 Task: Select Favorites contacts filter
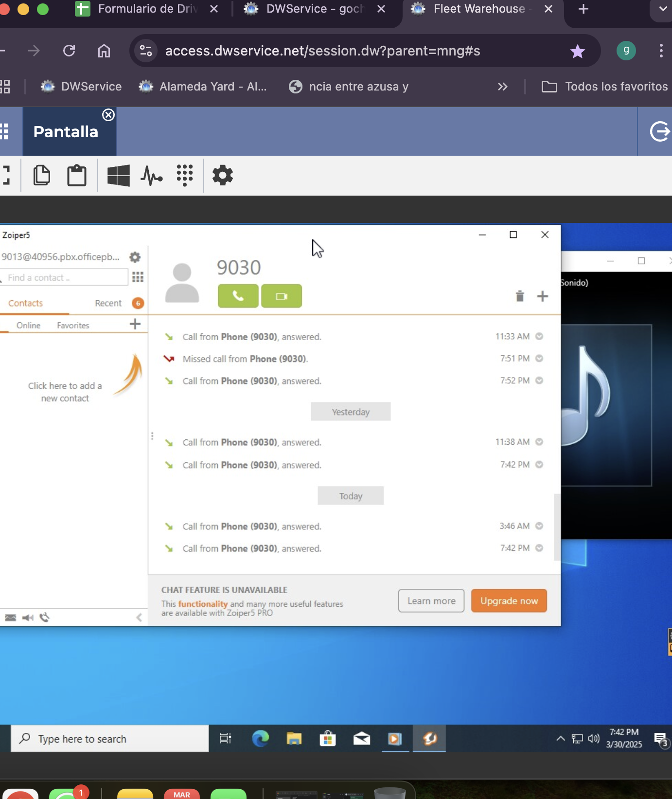[73, 325]
